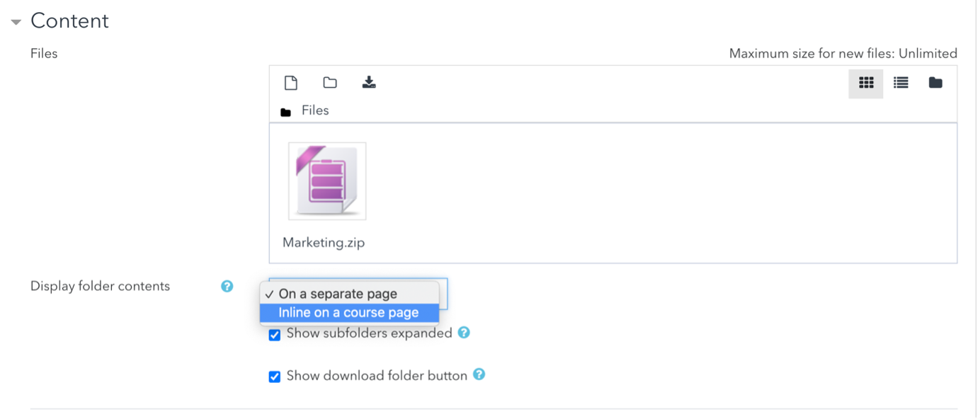Collapse the Content section
Image resolution: width=980 pixels, height=419 pixels.
16,22
